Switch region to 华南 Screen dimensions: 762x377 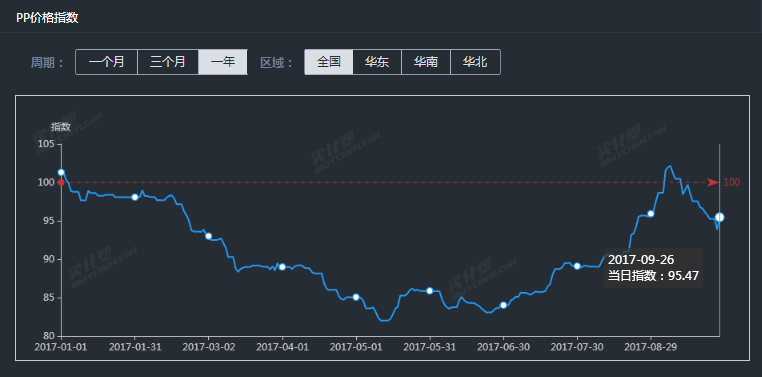426,62
